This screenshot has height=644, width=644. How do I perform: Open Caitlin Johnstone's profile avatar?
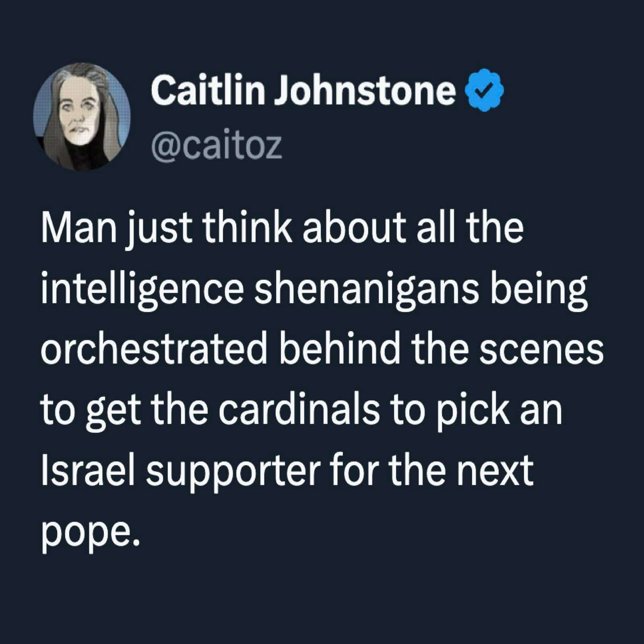[x=82, y=117]
